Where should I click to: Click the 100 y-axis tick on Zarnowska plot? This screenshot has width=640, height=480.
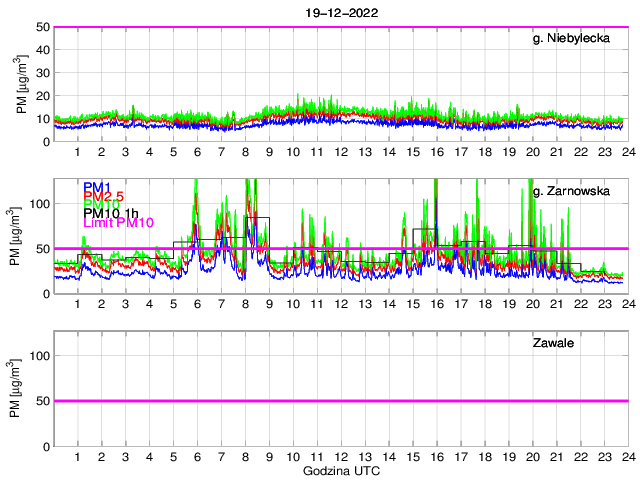40,203
